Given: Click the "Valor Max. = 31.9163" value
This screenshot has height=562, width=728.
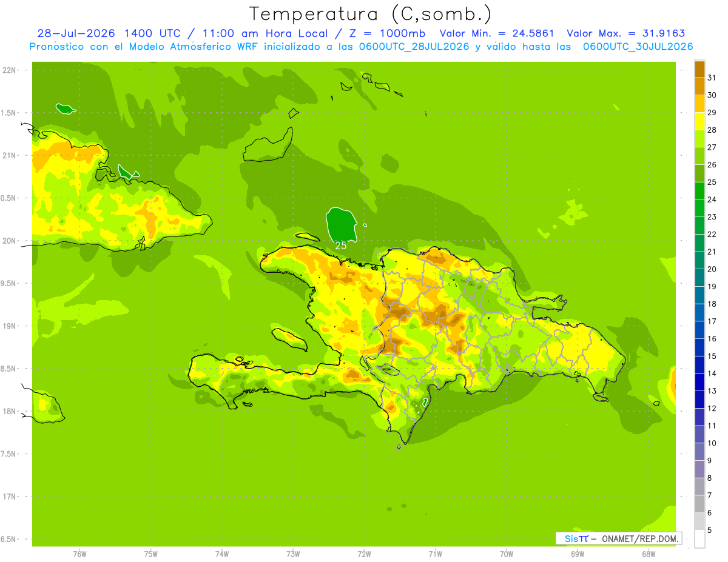Looking at the screenshot, I should click(x=626, y=33).
